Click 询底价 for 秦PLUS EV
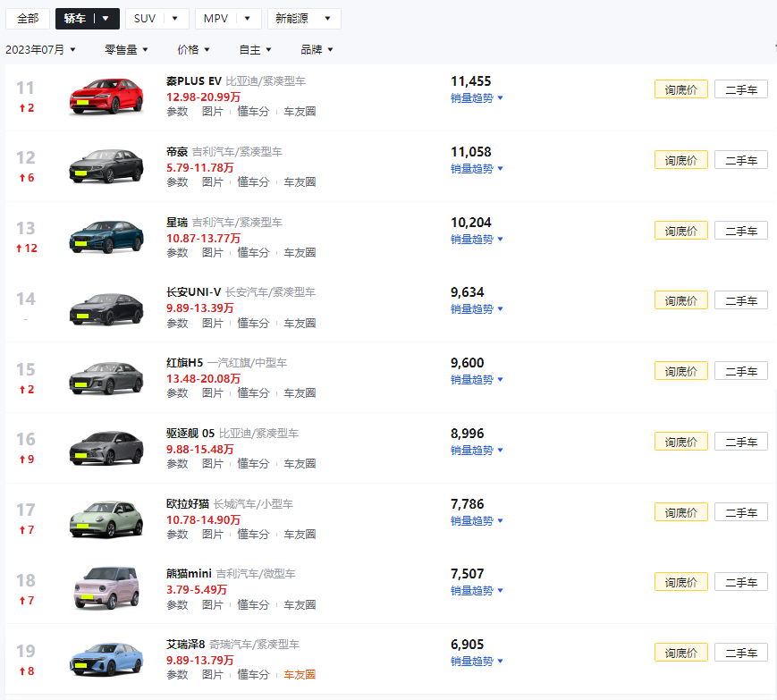The width and height of the screenshot is (777, 700). (680, 89)
